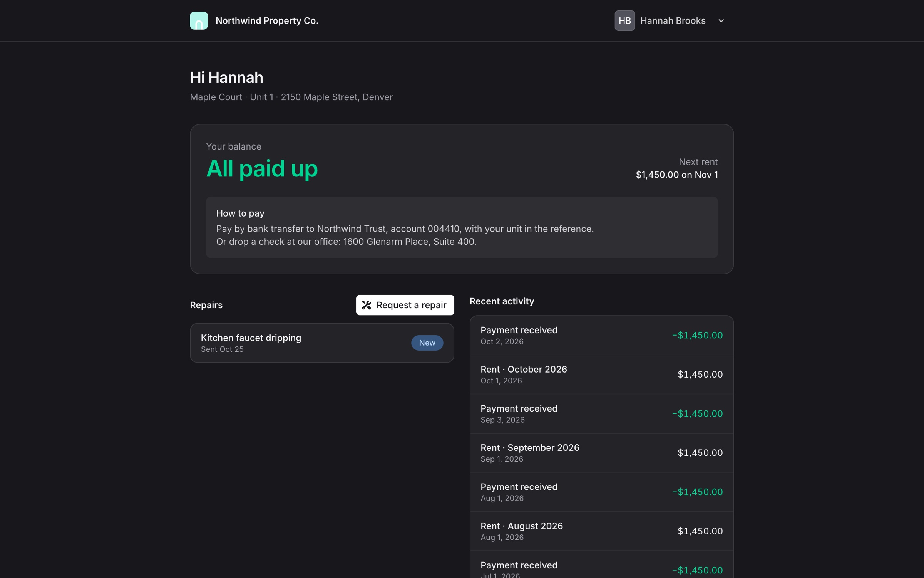Open the Rent · October 2026 row
This screenshot has width=924, height=578.
[x=601, y=375]
